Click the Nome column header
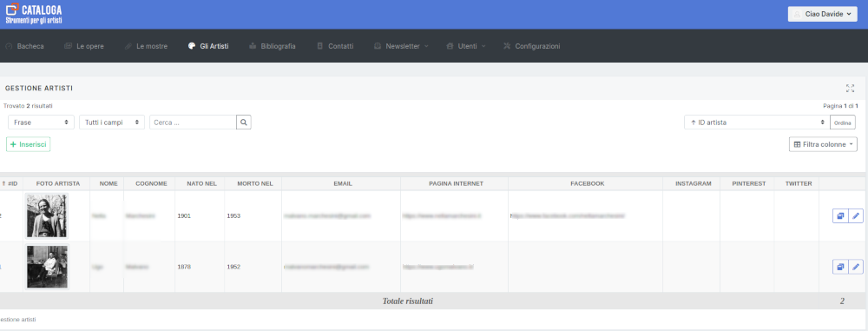The height and width of the screenshot is (331, 868). 108,183
